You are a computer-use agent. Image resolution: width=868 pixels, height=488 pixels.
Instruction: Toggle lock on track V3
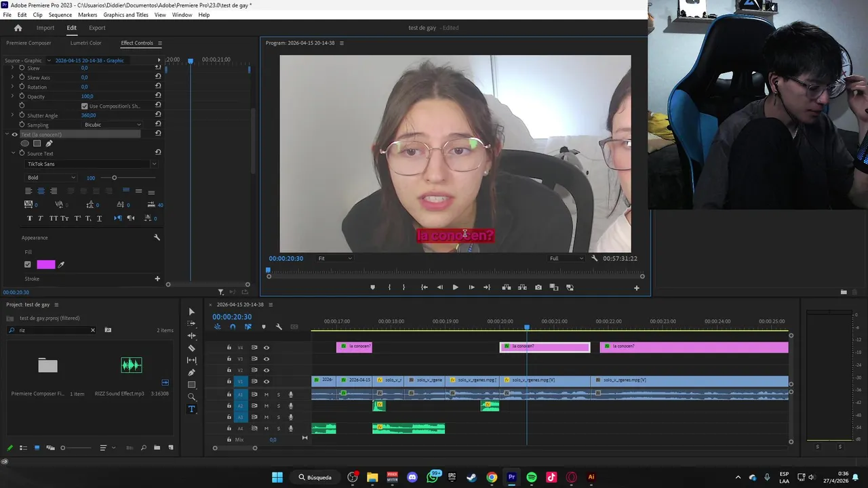(229, 359)
